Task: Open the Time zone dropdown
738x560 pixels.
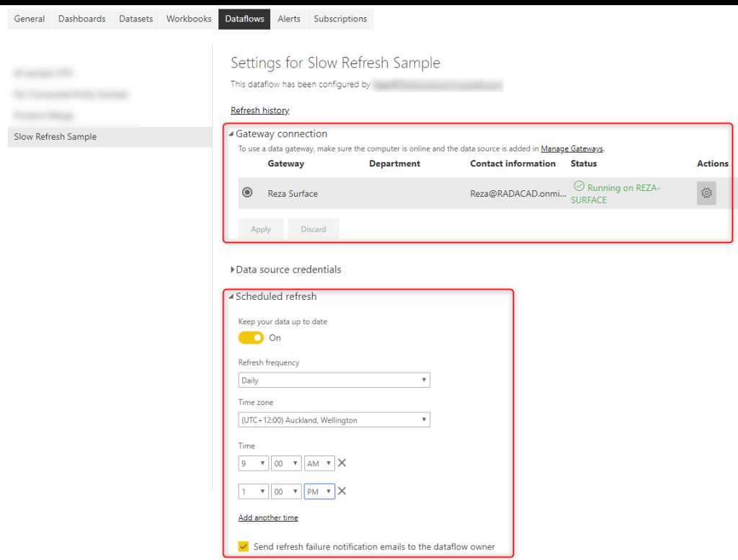Action: (334, 419)
